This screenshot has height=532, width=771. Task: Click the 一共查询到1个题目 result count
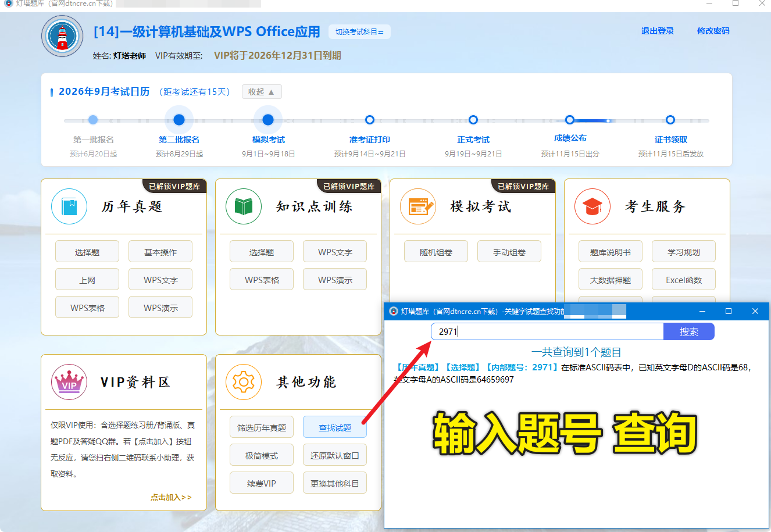click(x=576, y=352)
